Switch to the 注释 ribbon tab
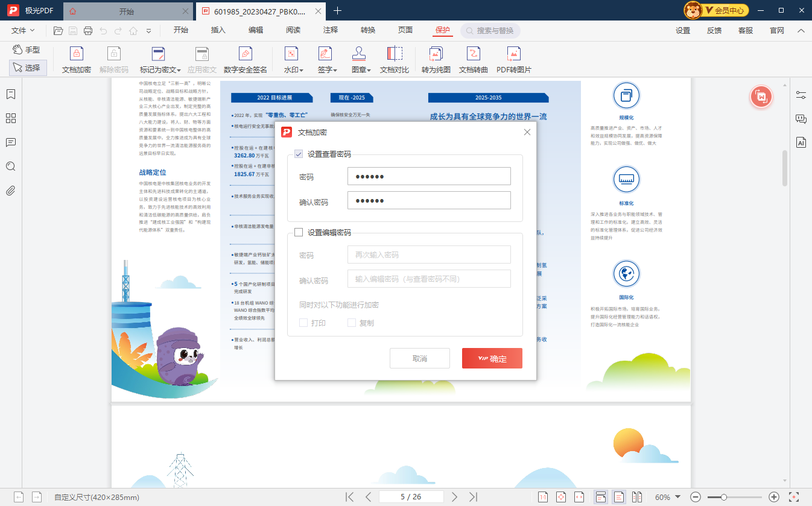The width and height of the screenshot is (812, 506). [330, 30]
